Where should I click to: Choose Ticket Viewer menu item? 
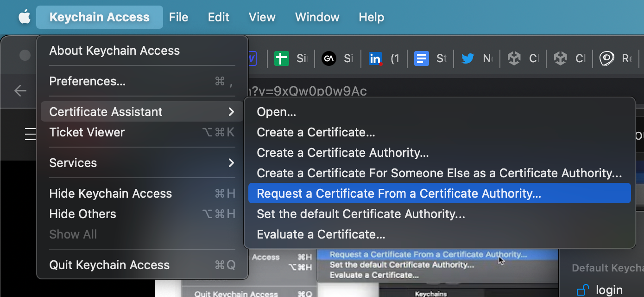click(x=142, y=132)
